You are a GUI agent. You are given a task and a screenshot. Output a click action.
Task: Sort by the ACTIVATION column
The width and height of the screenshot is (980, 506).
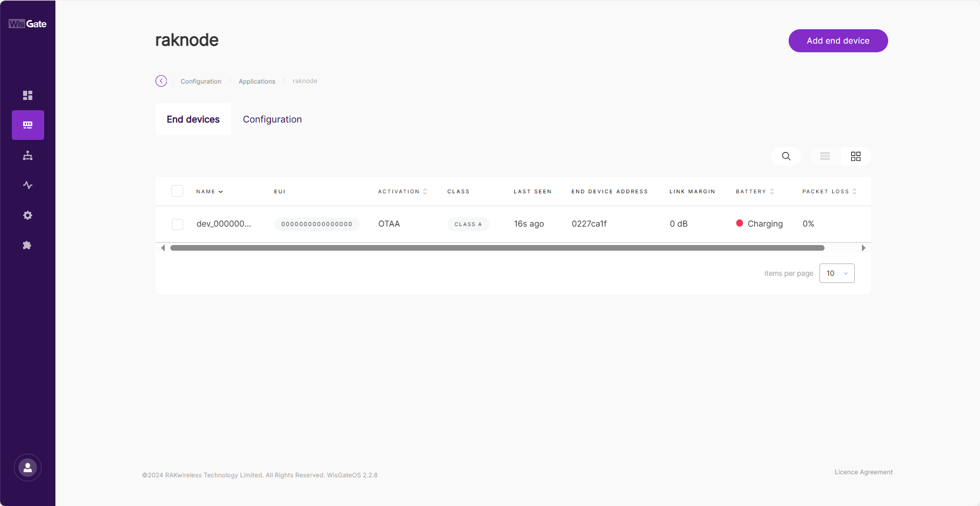403,192
